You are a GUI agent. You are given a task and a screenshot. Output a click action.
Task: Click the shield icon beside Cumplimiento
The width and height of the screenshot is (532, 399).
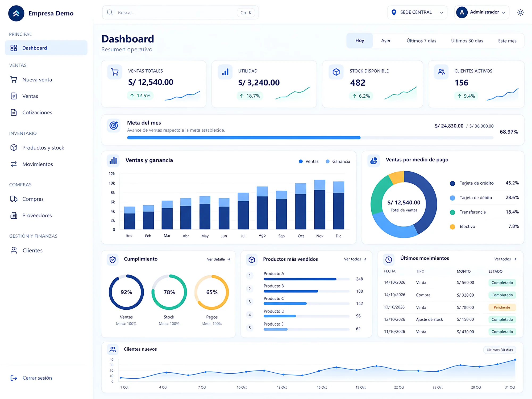pos(113,260)
